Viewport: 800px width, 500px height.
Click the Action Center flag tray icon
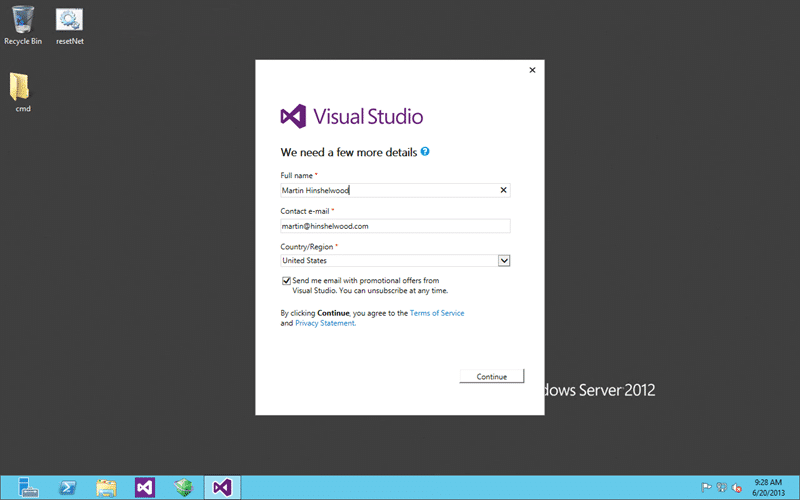[706, 488]
